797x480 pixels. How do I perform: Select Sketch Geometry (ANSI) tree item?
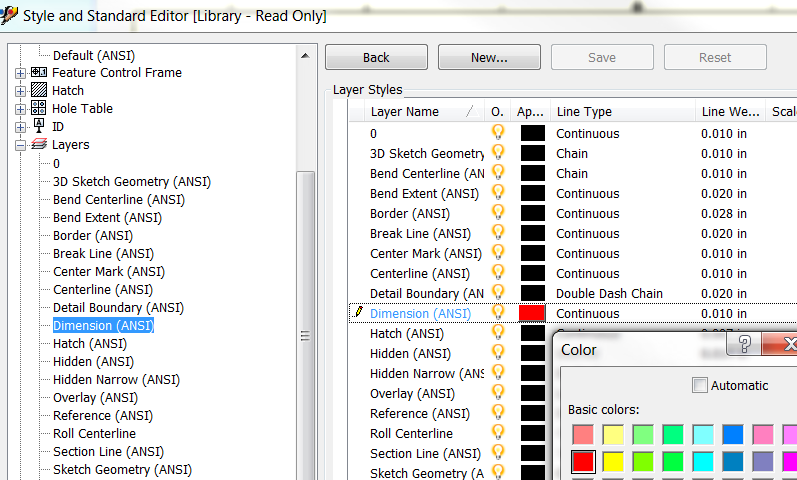click(122, 469)
